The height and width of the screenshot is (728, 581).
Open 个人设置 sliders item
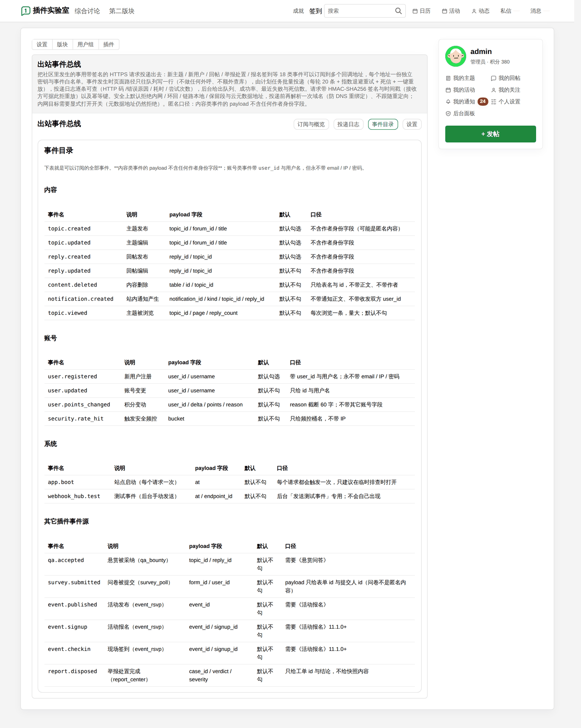[x=506, y=102]
